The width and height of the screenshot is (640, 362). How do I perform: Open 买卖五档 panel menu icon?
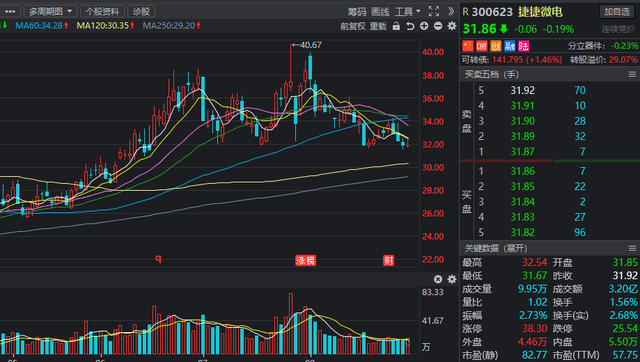632,74
